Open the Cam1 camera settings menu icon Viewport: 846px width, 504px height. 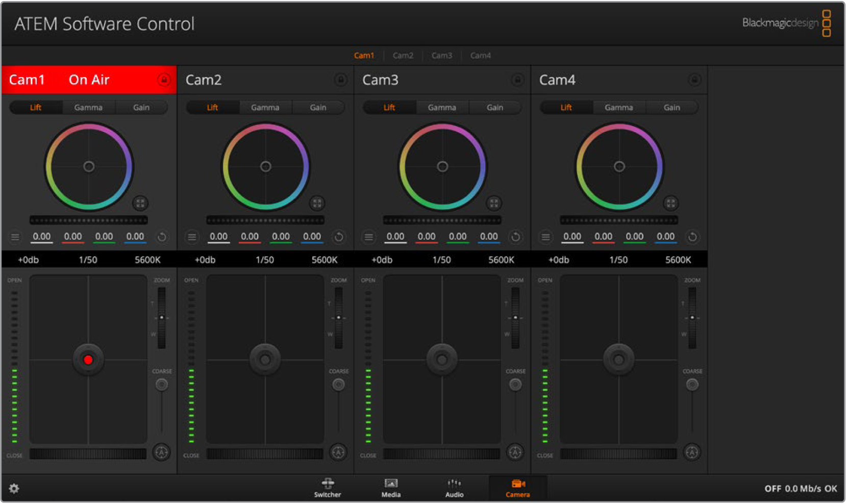(x=15, y=237)
